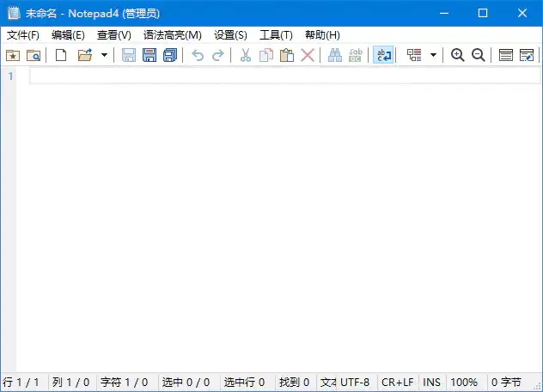The height and width of the screenshot is (392, 543).
Task: Open a file with the folder icon
Action: click(x=85, y=55)
